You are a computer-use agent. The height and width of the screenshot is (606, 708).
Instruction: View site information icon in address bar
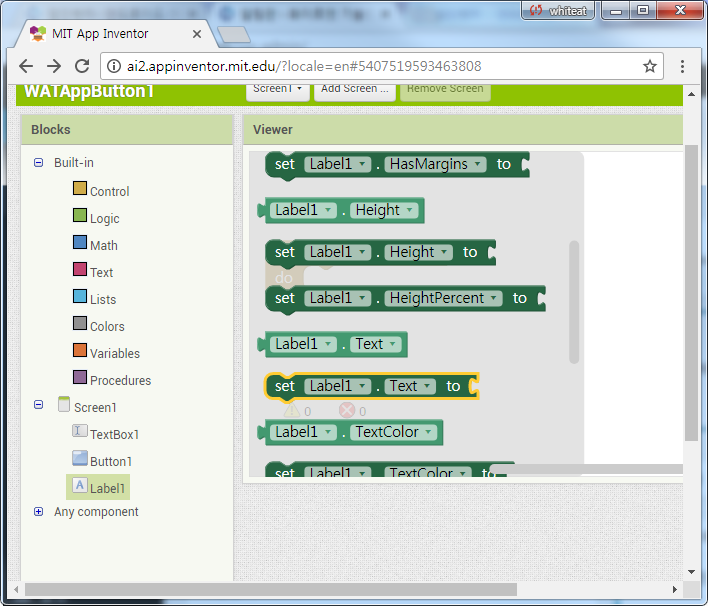(114, 66)
